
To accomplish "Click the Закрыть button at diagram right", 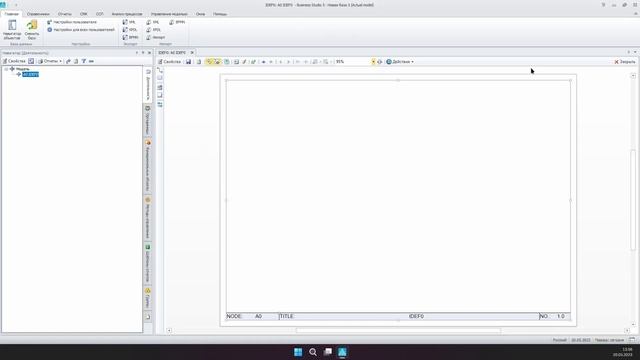I will click(x=625, y=62).
